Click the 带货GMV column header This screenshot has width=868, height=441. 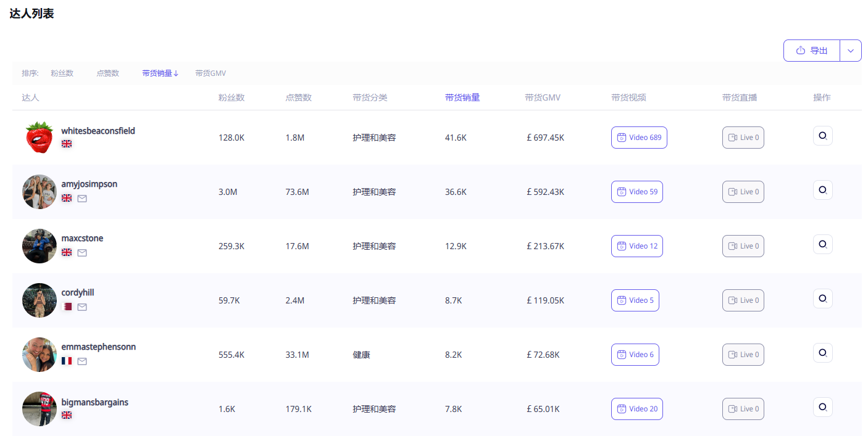pyautogui.click(x=543, y=97)
